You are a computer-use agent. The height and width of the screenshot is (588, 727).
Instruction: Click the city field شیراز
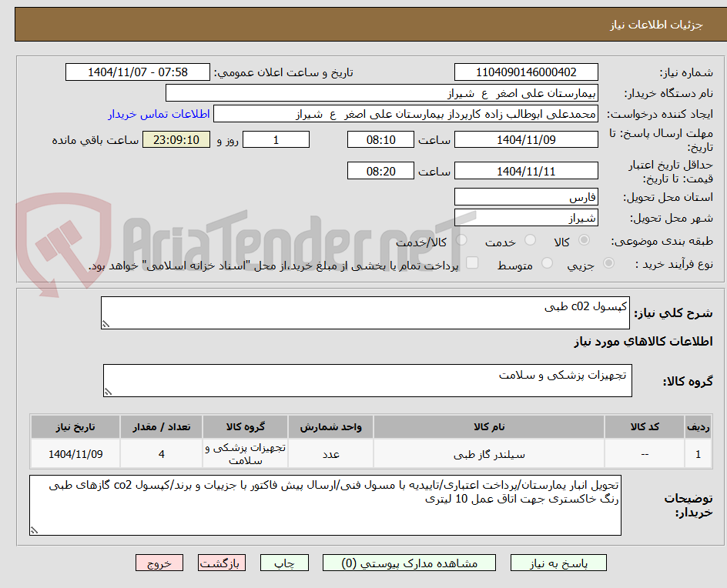click(x=526, y=218)
